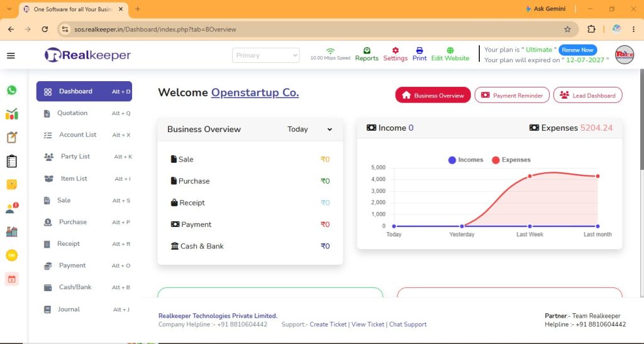Open the notepad with pencil icon

12,137
